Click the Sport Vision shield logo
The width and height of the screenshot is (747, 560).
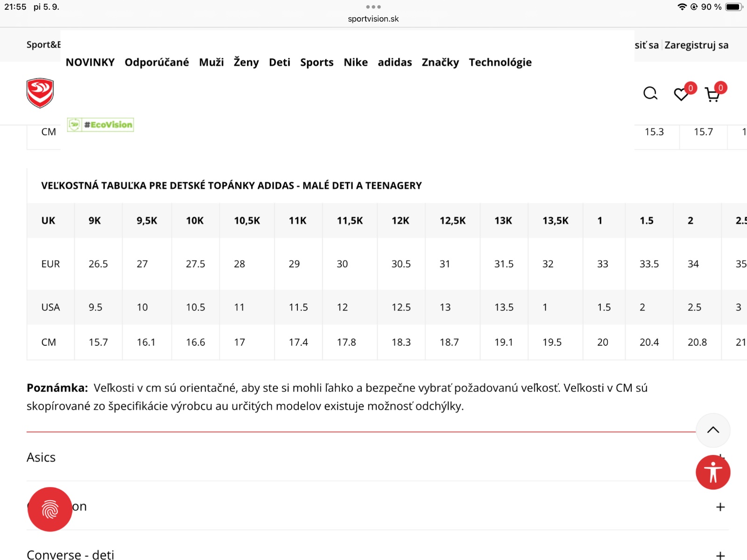click(40, 93)
